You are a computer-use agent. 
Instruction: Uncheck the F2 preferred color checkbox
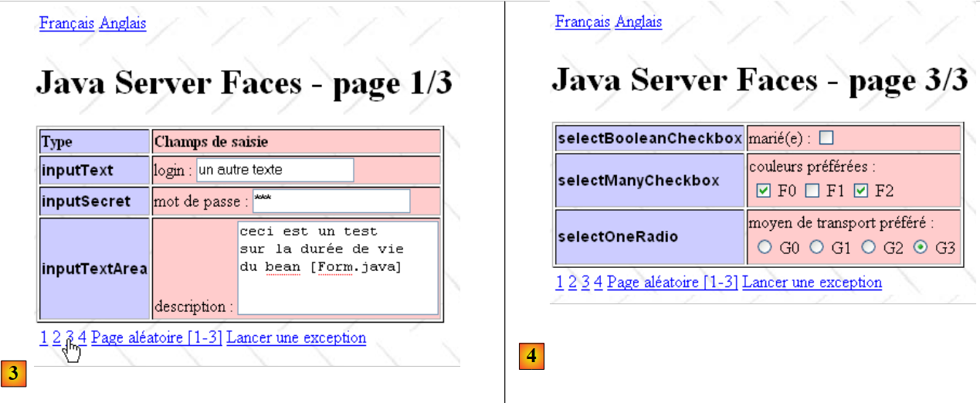click(x=861, y=190)
